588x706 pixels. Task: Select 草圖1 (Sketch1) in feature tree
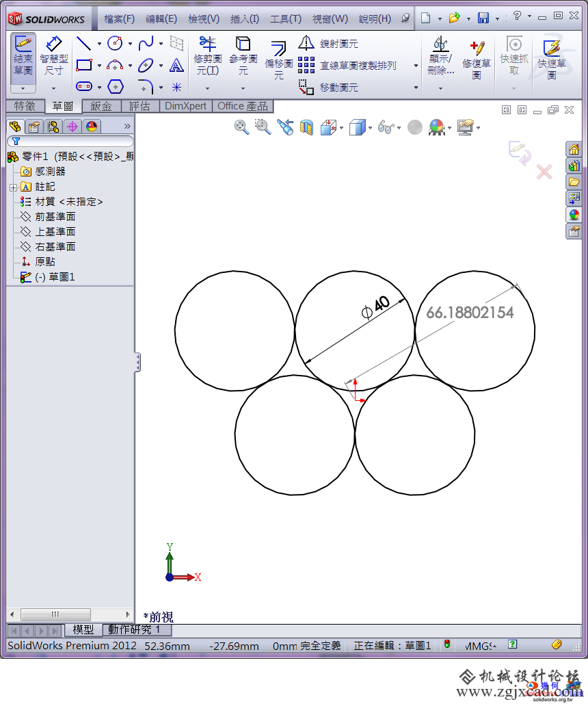pyautogui.click(x=49, y=277)
